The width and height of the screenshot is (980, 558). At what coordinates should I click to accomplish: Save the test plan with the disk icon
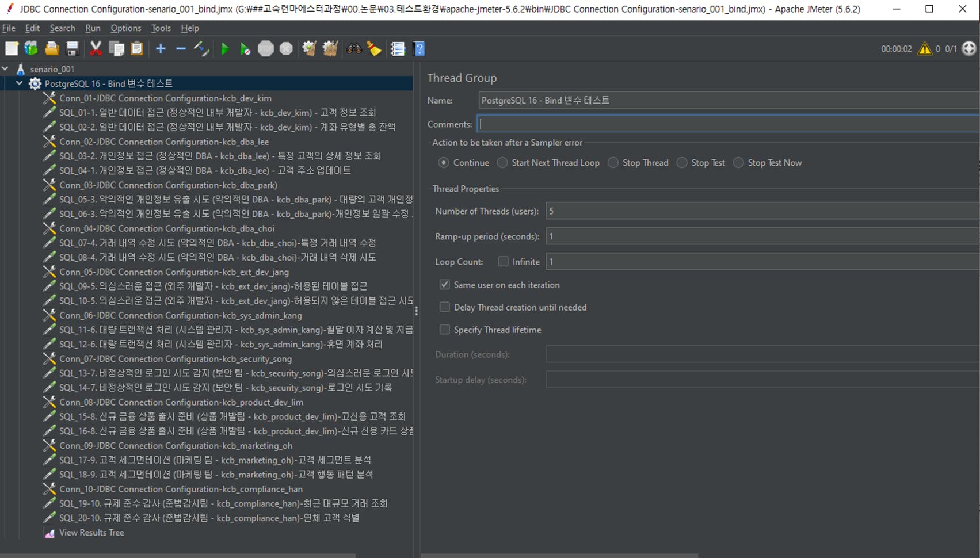72,49
